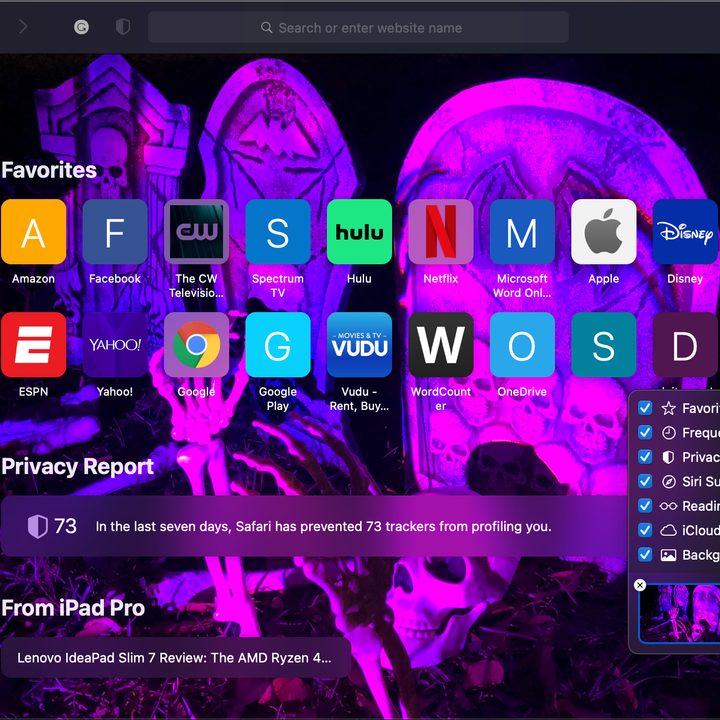Screen dimensions: 720x720
Task: Go forward with the toolbar arrow
Action: [23, 27]
